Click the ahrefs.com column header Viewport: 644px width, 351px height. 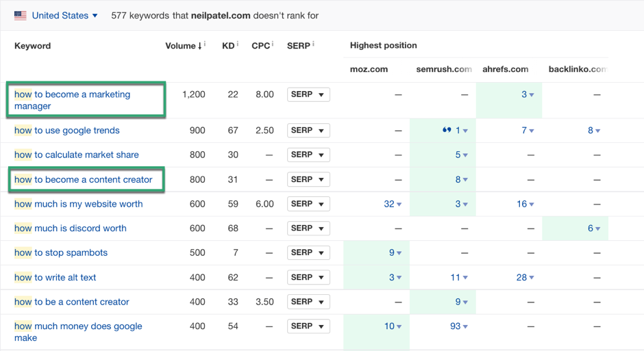tap(505, 69)
